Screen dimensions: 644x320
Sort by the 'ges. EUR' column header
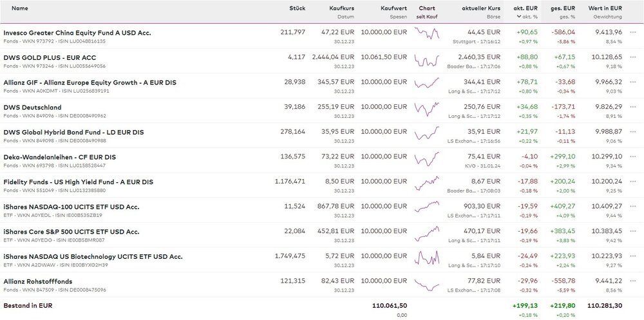[x=563, y=8]
